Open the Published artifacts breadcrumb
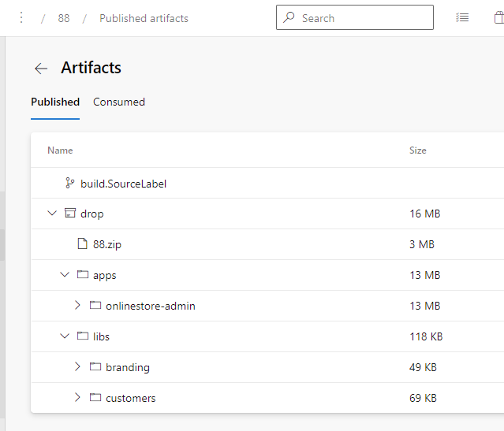The image size is (504, 431). 144,18
